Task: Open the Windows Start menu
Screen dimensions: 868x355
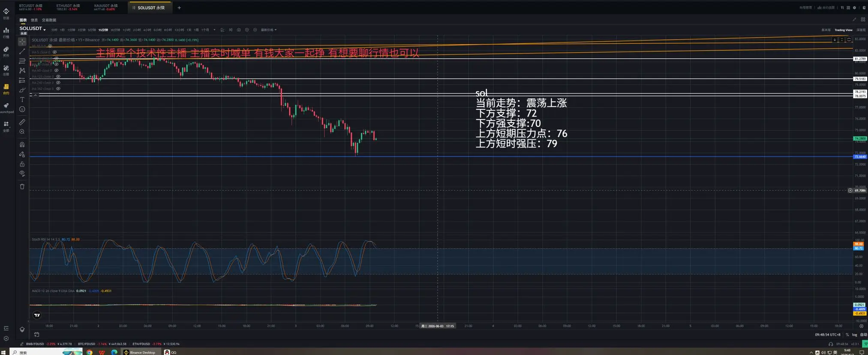Action: click(x=3, y=352)
